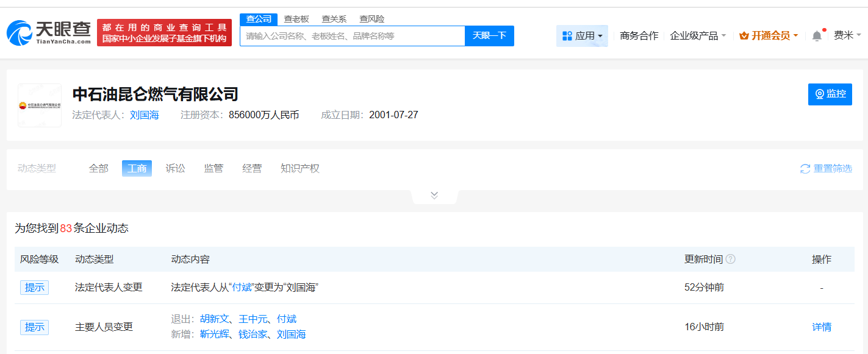Viewport: 868px width, 354px height.
Task: Open 刘国海 in the newly added personnel
Action: click(292, 334)
